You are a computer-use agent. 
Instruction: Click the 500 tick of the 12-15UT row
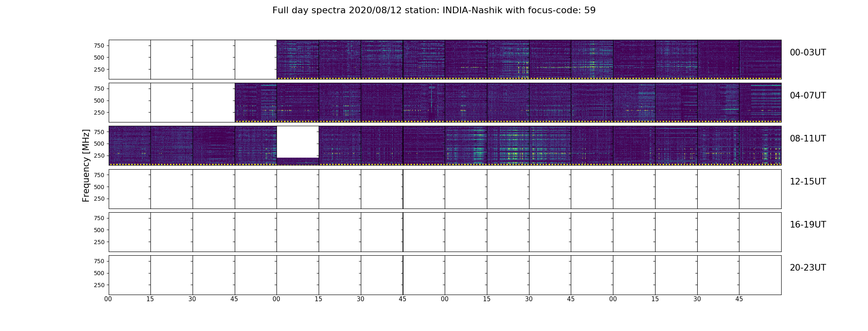[99, 187]
